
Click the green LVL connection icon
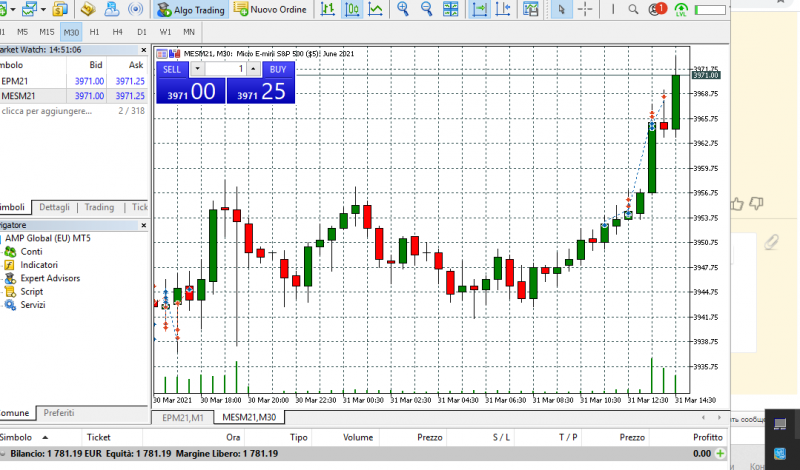681,9
